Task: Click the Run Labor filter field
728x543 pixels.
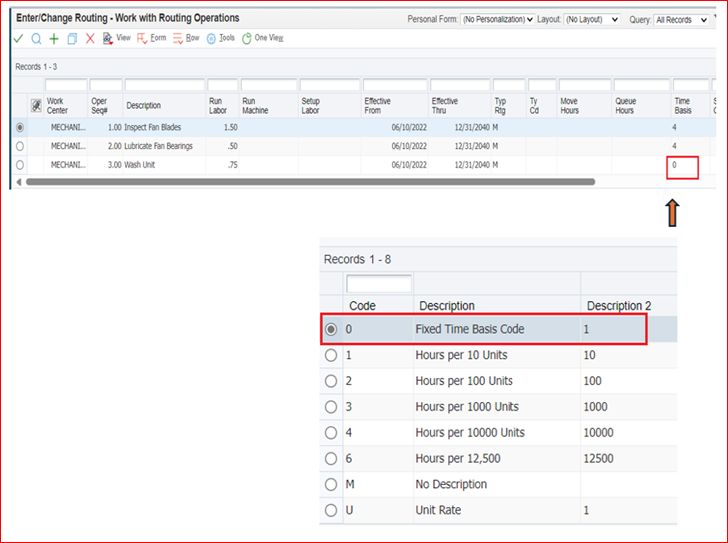Action: point(222,85)
